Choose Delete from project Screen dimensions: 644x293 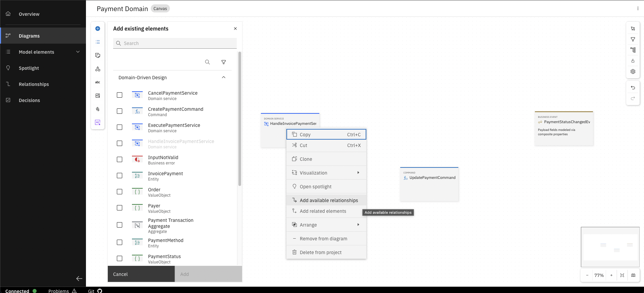[x=326, y=252]
